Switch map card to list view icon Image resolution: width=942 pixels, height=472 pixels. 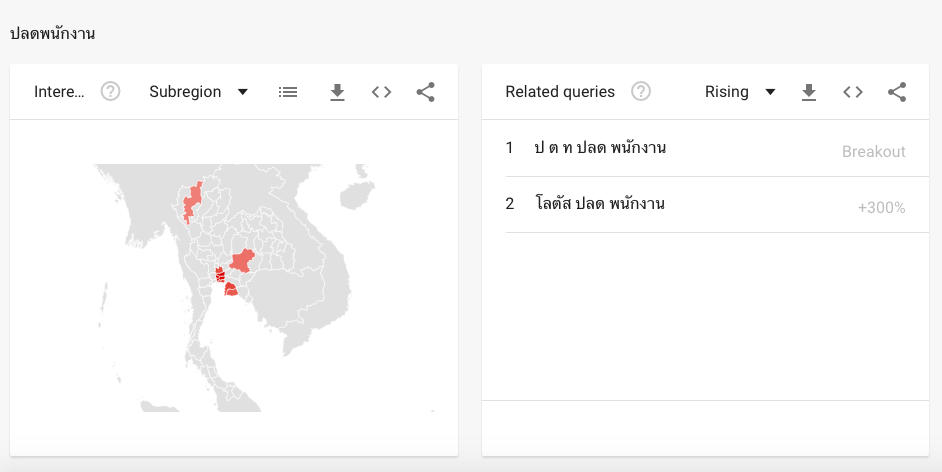tap(288, 92)
